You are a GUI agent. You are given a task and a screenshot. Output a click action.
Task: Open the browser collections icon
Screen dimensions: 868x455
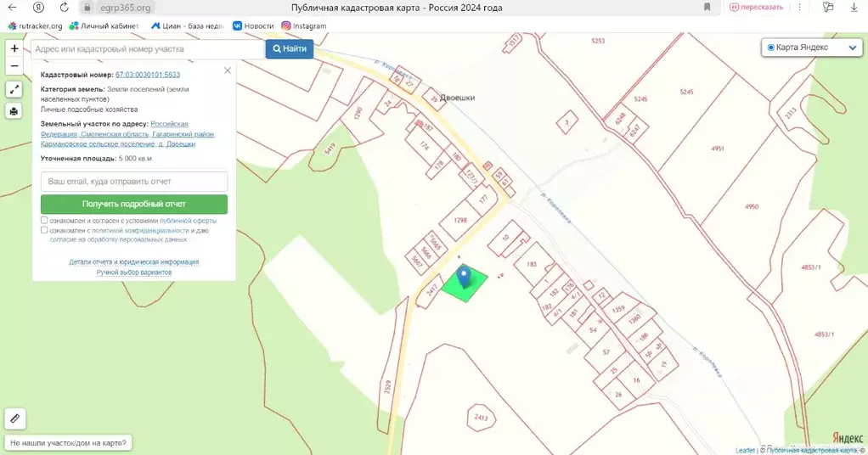pyautogui.click(x=828, y=7)
